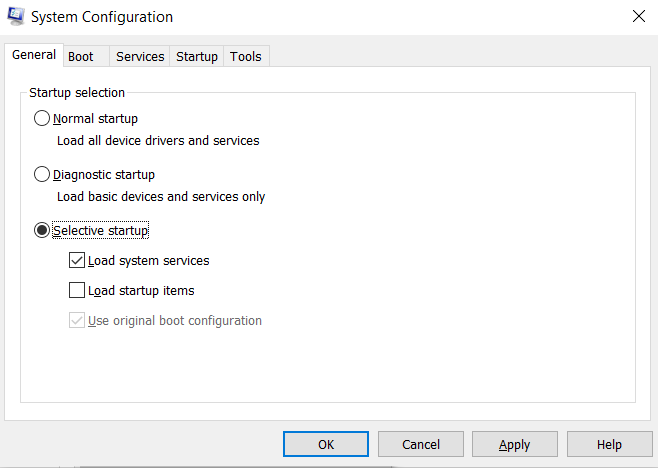Click Use original boot configuration checkbox
This screenshot has width=658, height=468.
pyautogui.click(x=77, y=320)
